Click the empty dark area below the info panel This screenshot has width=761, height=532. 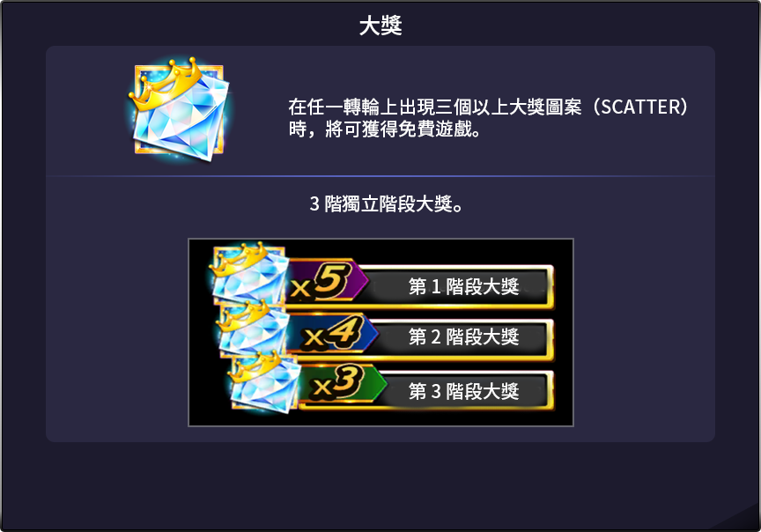tap(380, 485)
